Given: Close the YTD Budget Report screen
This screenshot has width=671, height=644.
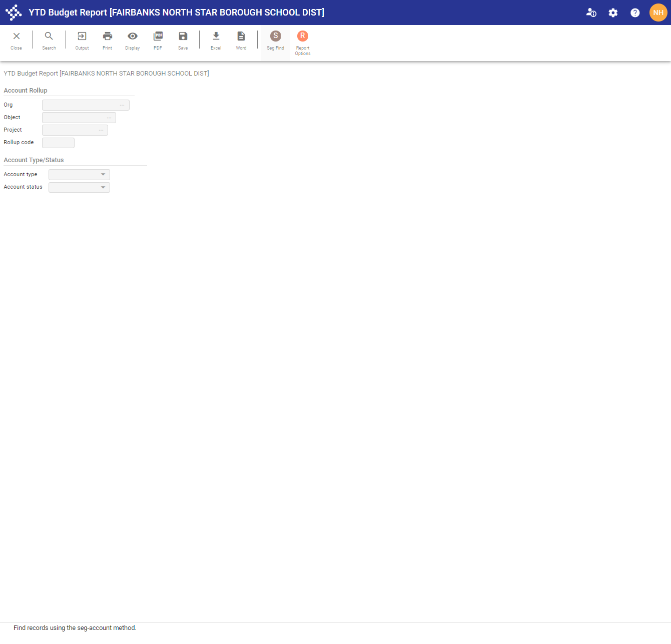Looking at the screenshot, I should [17, 41].
